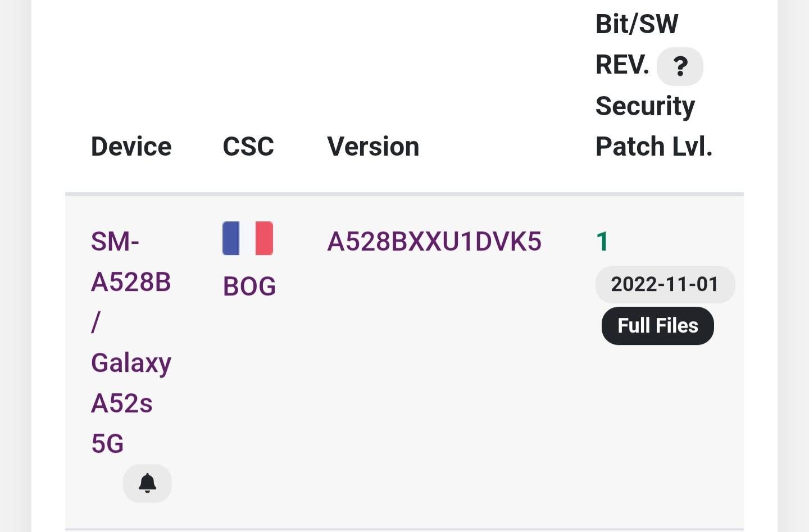Click the 2022-11-01 security patch badge

665,284
